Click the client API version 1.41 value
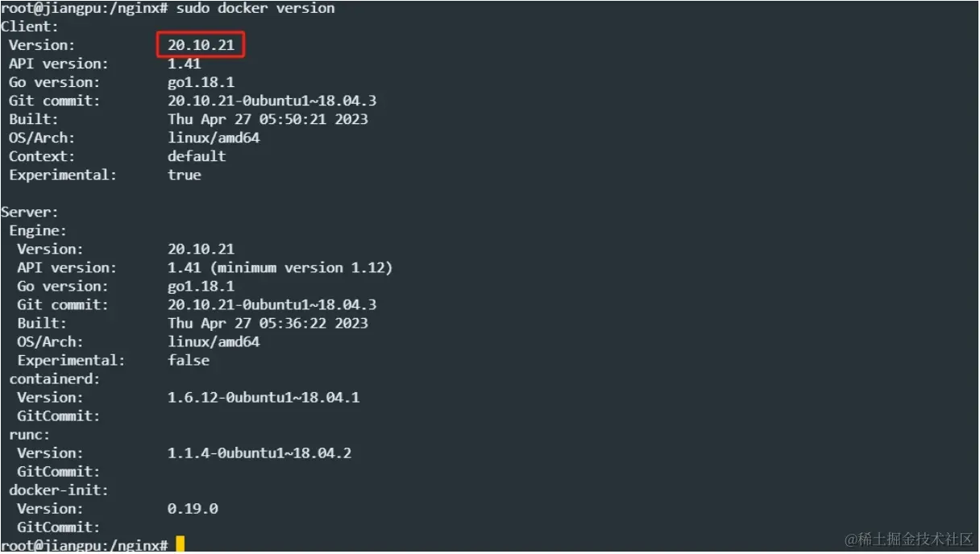The image size is (980, 554). click(185, 64)
